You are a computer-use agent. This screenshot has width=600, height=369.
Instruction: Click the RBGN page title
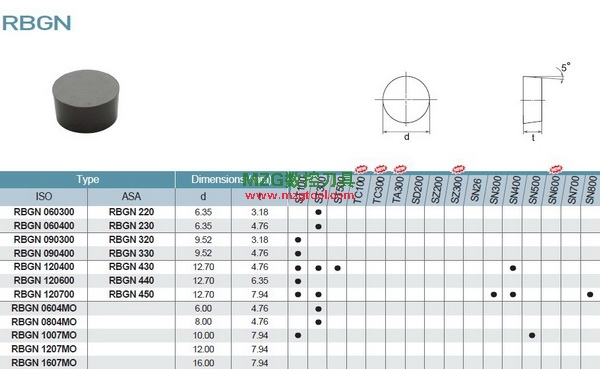pyautogui.click(x=37, y=23)
